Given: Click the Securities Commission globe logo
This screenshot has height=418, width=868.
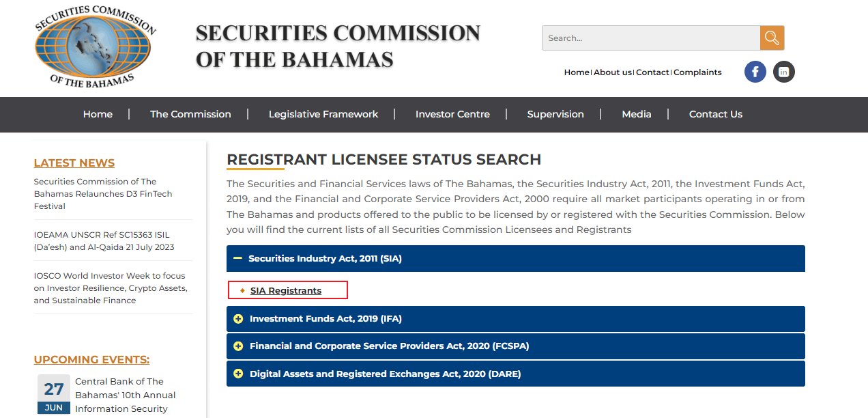Looking at the screenshot, I should point(93,45).
